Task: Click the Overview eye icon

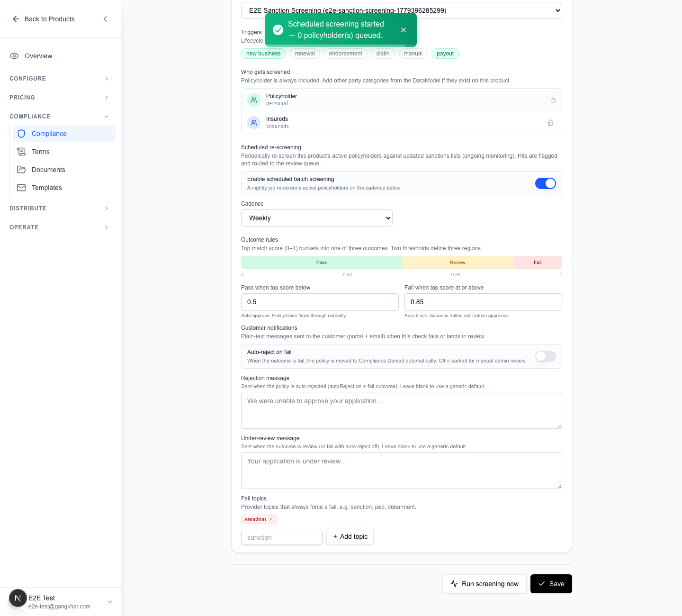Action: (x=14, y=56)
